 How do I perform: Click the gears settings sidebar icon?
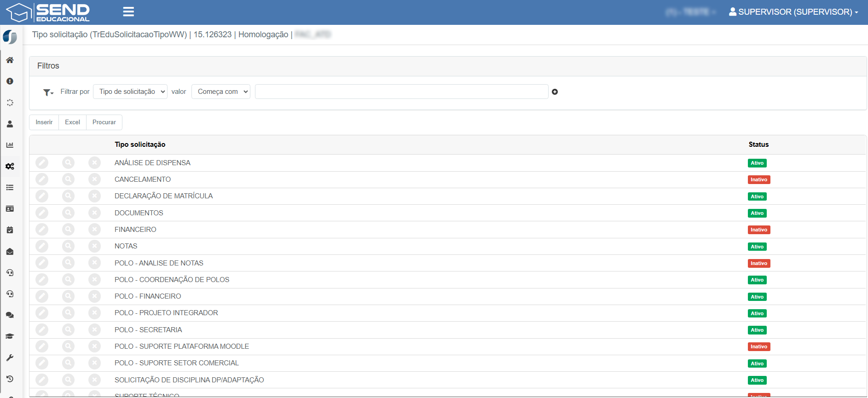click(10, 166)
